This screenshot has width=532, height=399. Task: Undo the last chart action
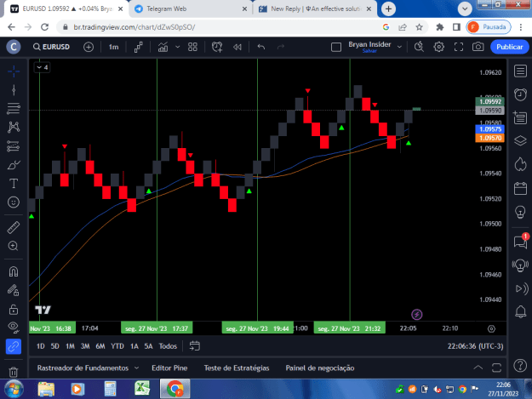click(x=261, y=47)
